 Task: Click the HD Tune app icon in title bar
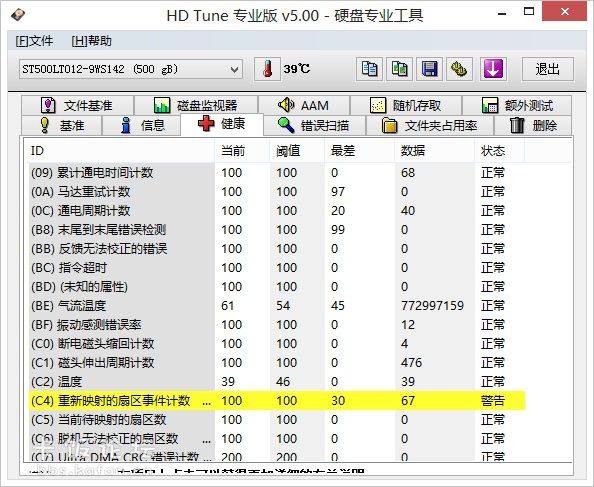click(17, 15)
